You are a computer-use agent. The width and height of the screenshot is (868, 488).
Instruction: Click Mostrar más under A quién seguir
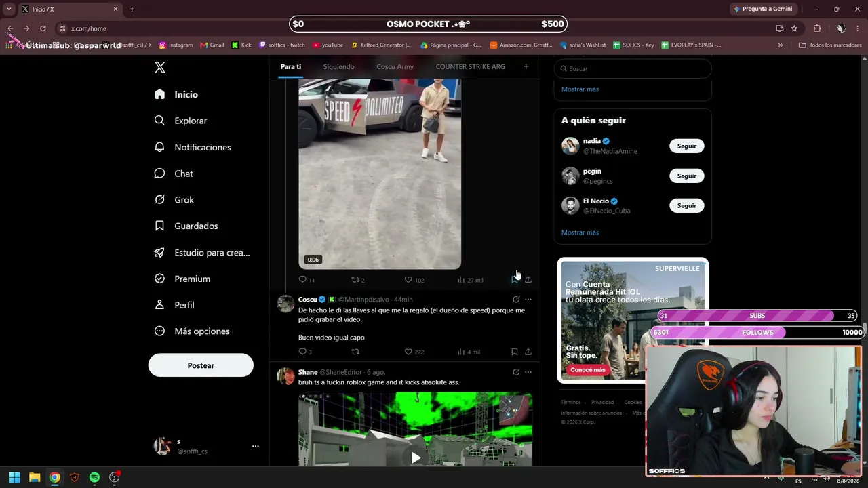tap(580, 232)
